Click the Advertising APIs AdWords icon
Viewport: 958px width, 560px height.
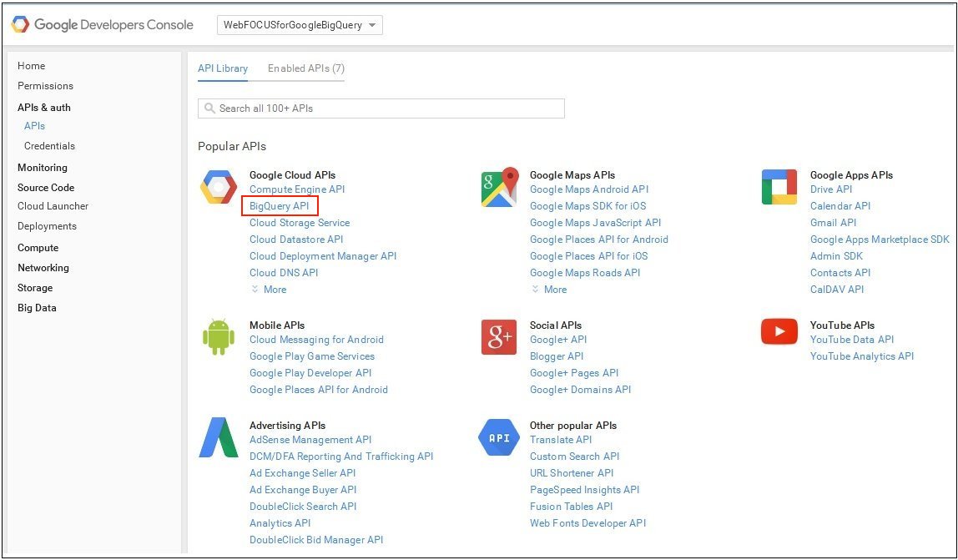coord(219,437)
